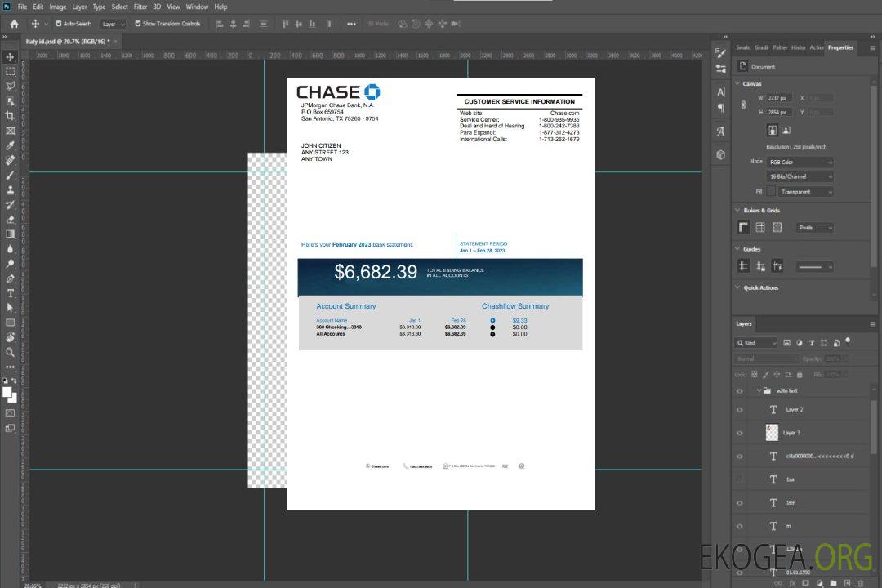Filter layers by type layers icon
The height and width of the screenshot is (588, 882).
pos(812,343)
